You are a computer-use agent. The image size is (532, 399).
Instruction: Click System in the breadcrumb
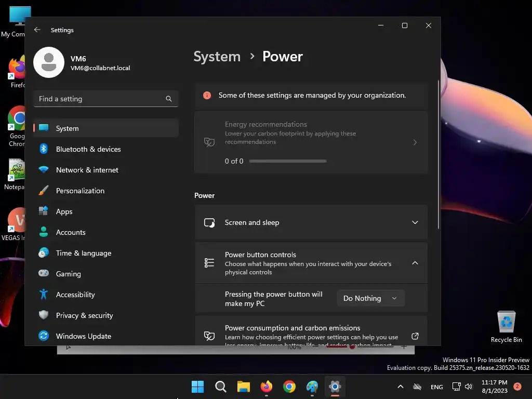(x=217, y=56)
